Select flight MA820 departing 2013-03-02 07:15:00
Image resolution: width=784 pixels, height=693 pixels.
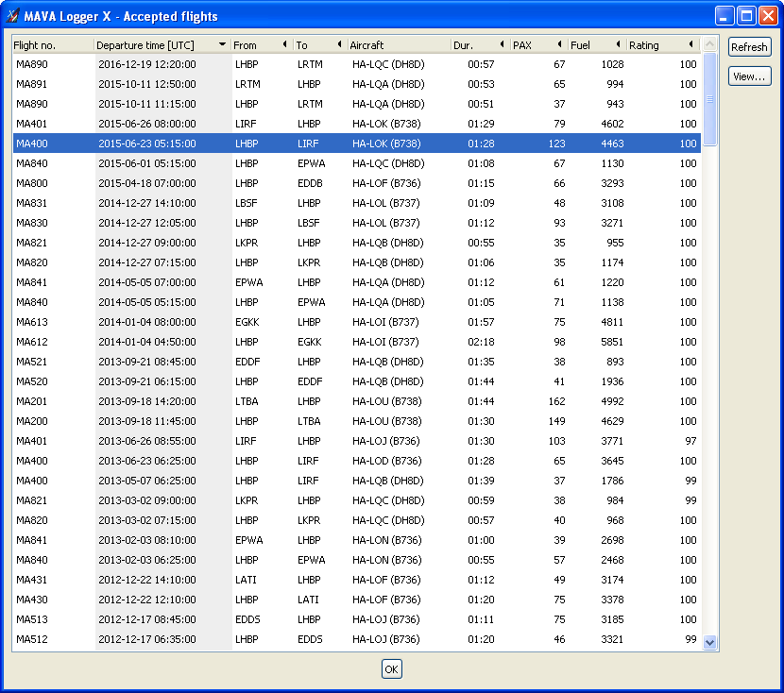356,520
